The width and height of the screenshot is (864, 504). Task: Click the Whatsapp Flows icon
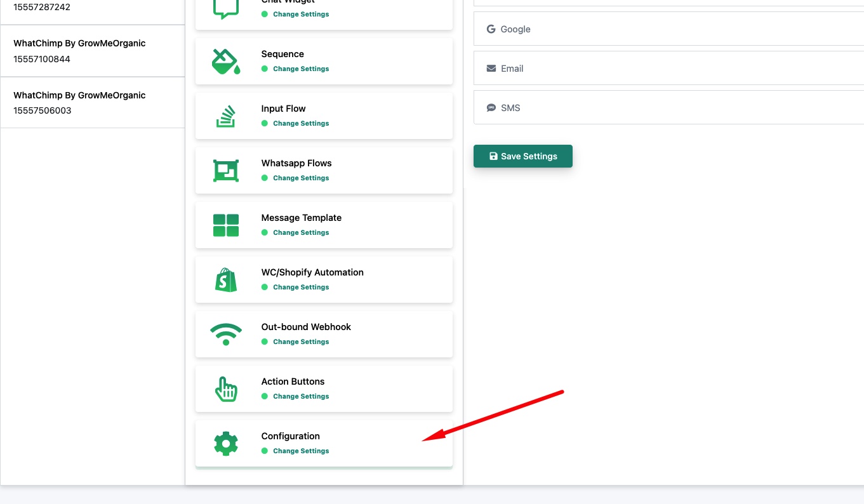[226, 171]
